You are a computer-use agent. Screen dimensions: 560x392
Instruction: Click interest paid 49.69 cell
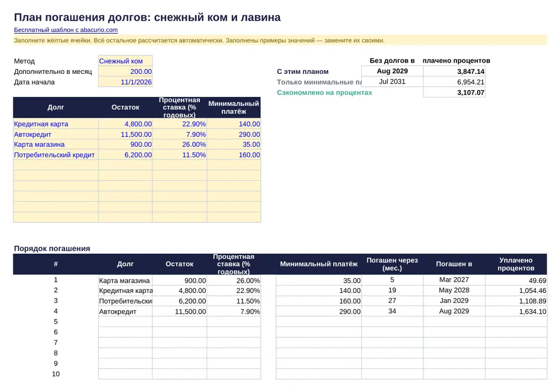(516, 281)
